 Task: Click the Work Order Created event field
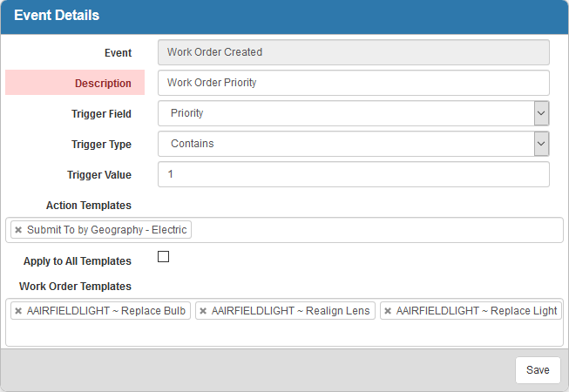[354, 52]
